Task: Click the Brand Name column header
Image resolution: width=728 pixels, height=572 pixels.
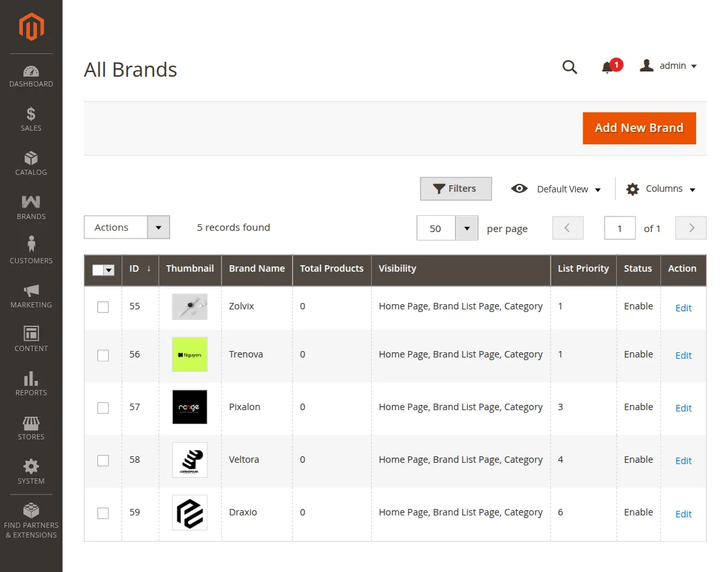Action: [x=257, y=269]
